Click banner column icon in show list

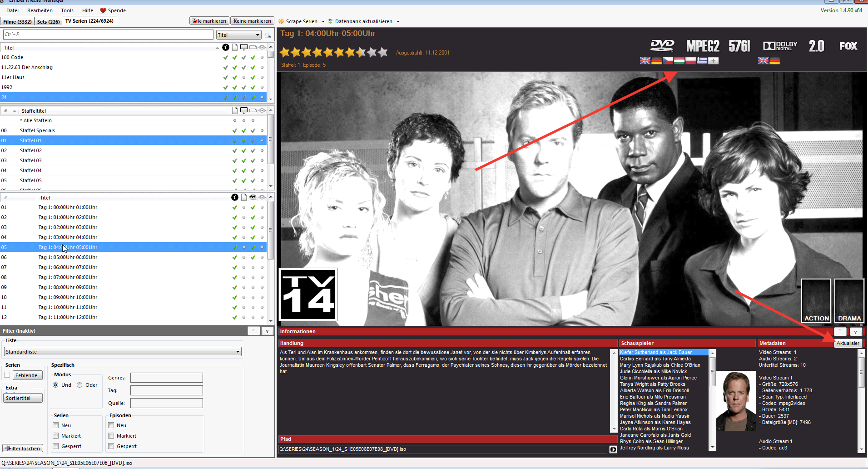tap(253, 47)
